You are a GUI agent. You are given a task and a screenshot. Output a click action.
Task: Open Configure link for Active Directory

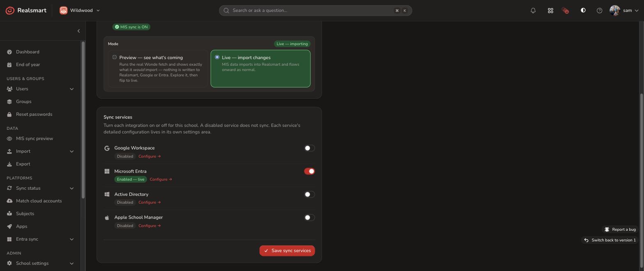[149, 202]
